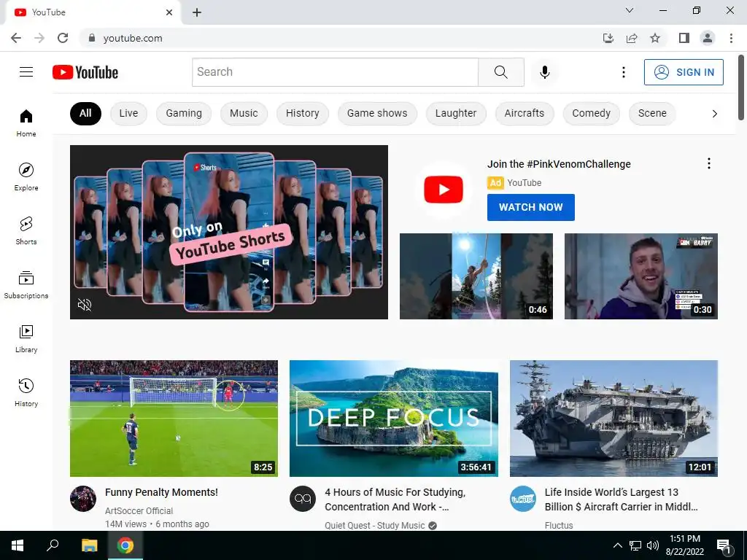
Task: Open ArtSoccer Official channel avatar
Action: coord(83,499)
